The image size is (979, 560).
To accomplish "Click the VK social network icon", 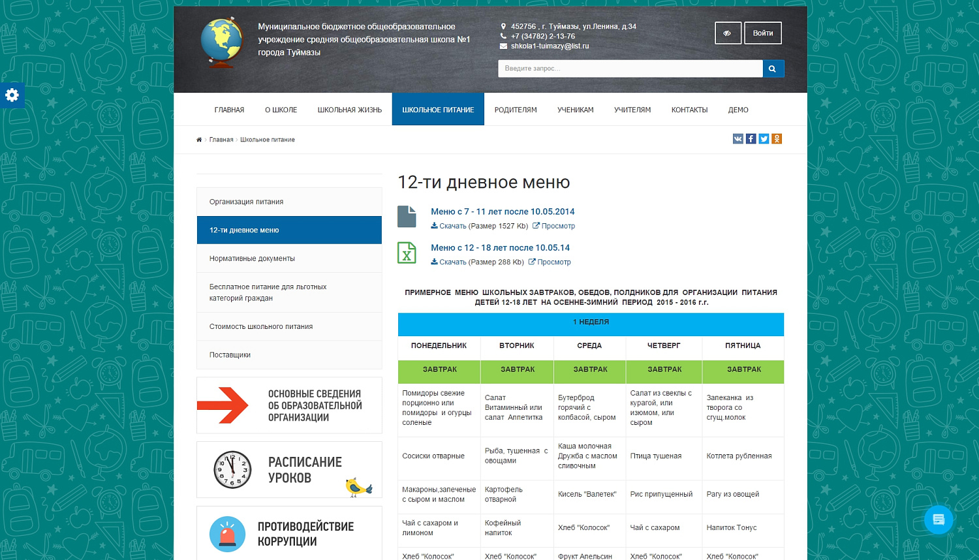I will click(738, 138).
